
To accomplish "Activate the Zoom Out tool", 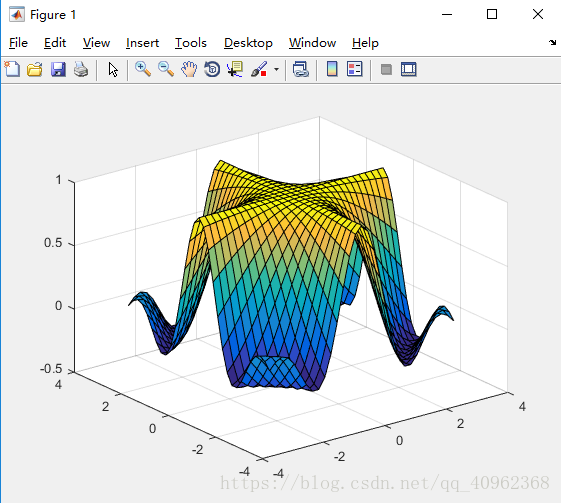I will tap(166, 69).
